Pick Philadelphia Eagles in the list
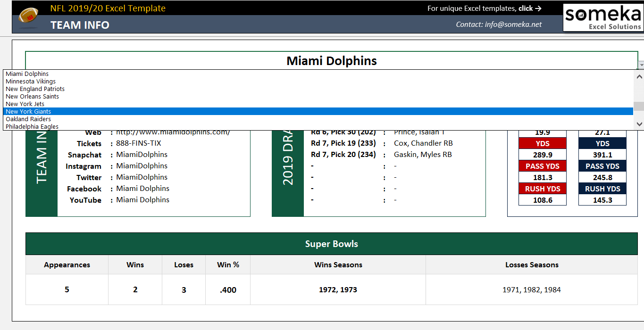Screen dimensions: 644x330 coord(318,126)
